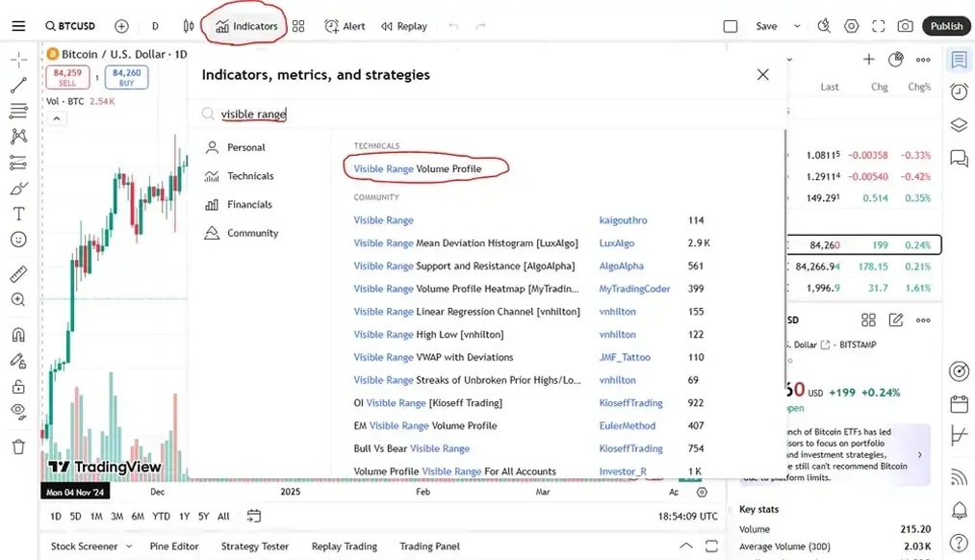This screenshot has height=560, width=975.
Task: Add Visible Range Mean Deviation Histogram [LuxAlgo]
Action: coord(466,243)
